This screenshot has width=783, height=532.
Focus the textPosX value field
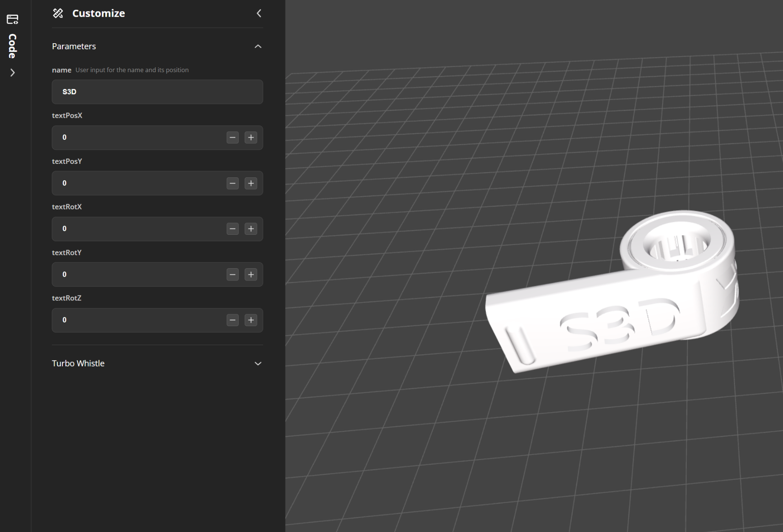139,138
